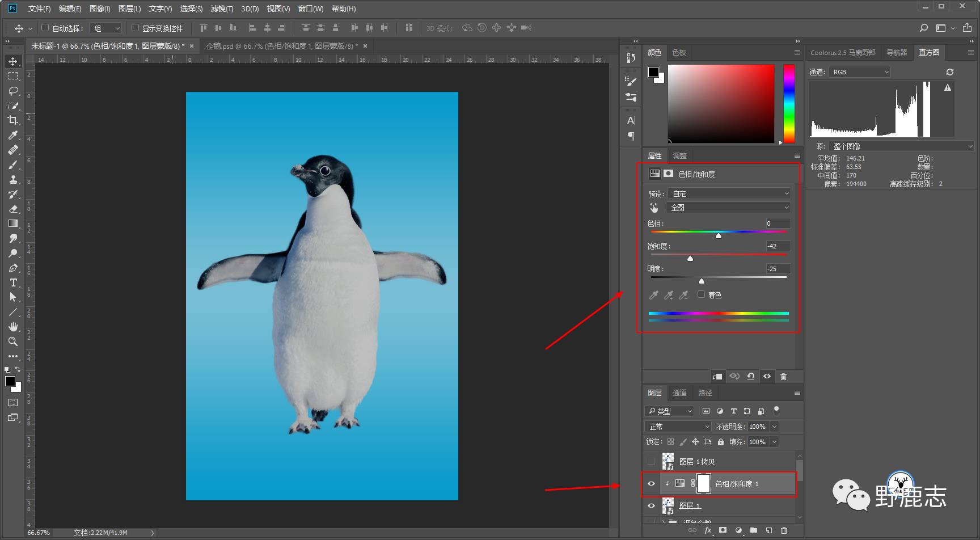Open the 滤镜(T) menu
This screenshot has width=980, height=540.
pos(222,9)
